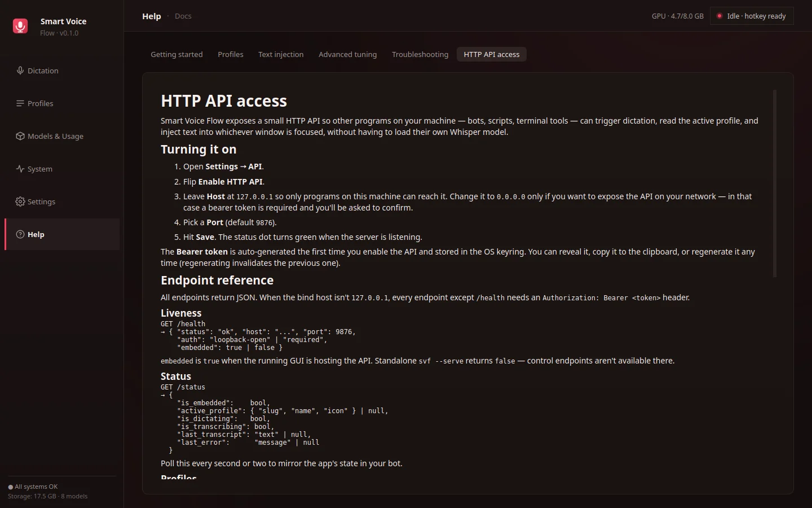
Task: Click the Profiles list icon
Action: [20, 103]
